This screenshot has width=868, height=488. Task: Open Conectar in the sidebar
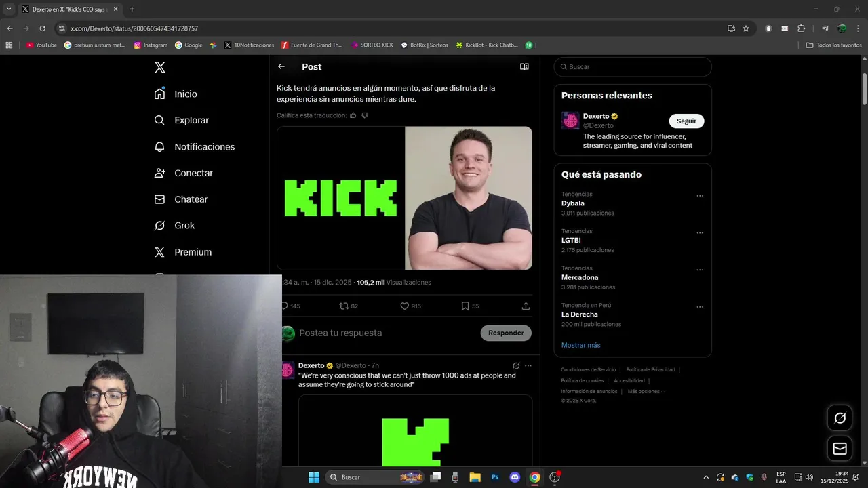(x=183, y=173)
